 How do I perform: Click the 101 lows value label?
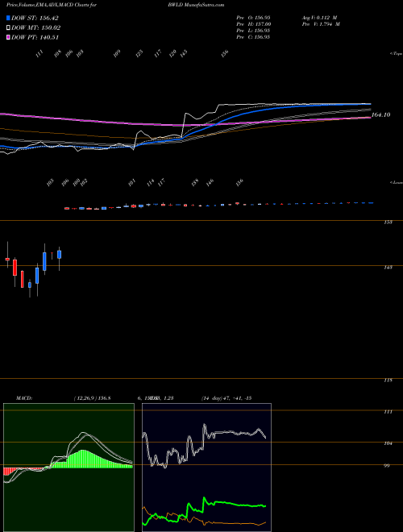(131, 182)
